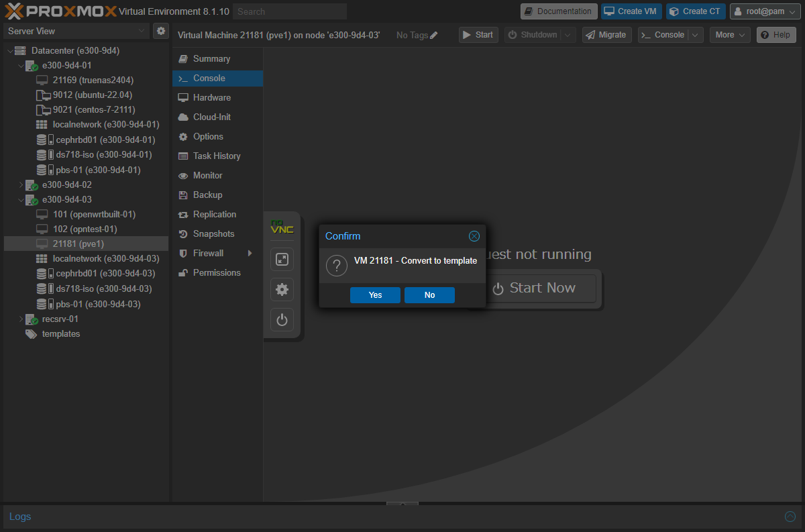
Task: Expand node recsrv-01 arrow
Action: click(x=20, y=319)
